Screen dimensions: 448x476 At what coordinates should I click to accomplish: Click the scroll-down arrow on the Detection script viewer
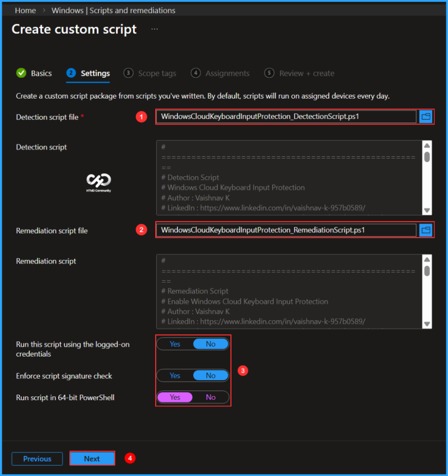coord(427,209)
